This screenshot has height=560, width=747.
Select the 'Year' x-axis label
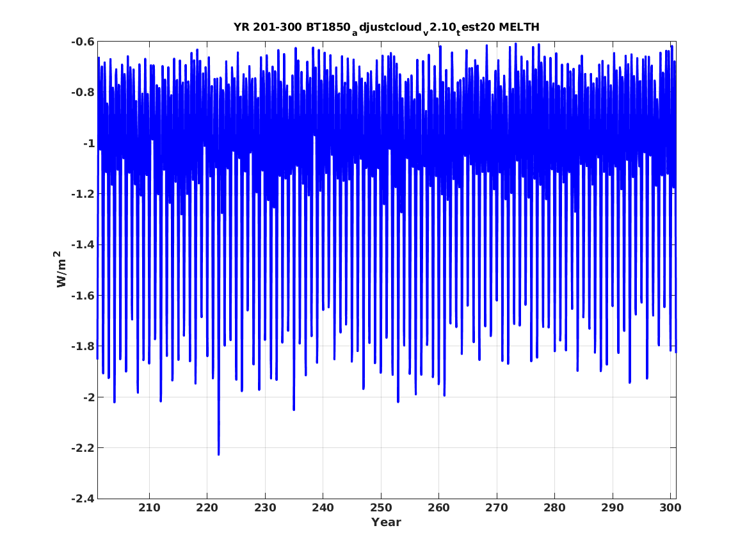(387, 522)
